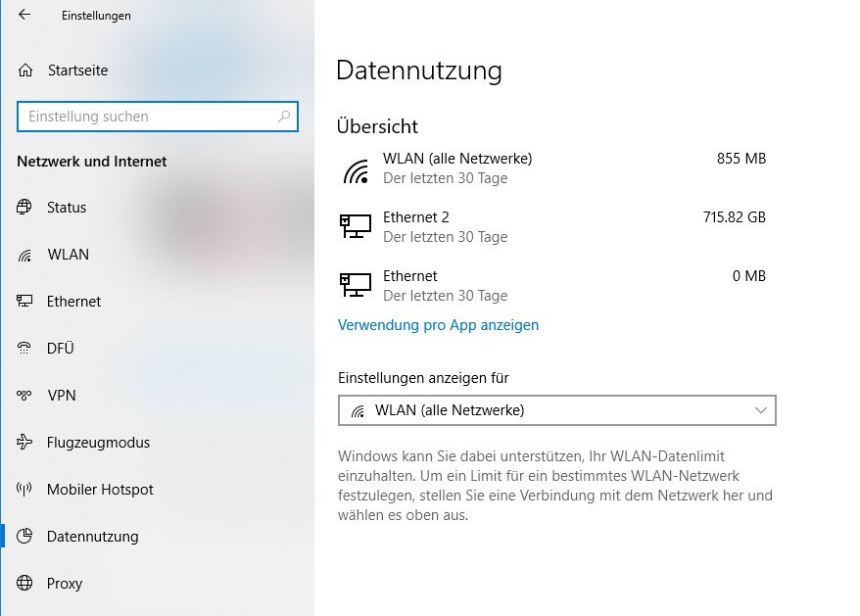
Task: Select the Status globe icon
Action: [x=25, y=208]
